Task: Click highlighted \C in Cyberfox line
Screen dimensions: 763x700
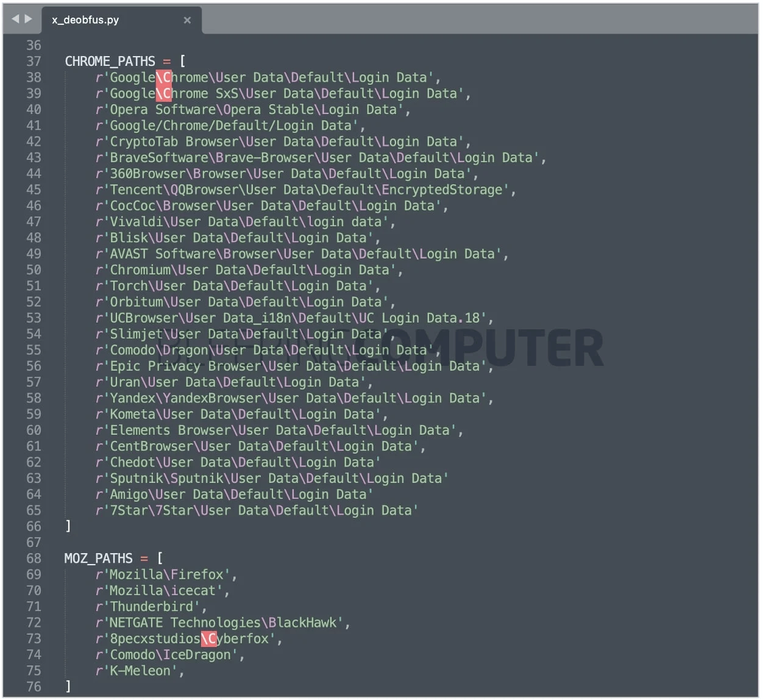Action: tap(208, 638)
